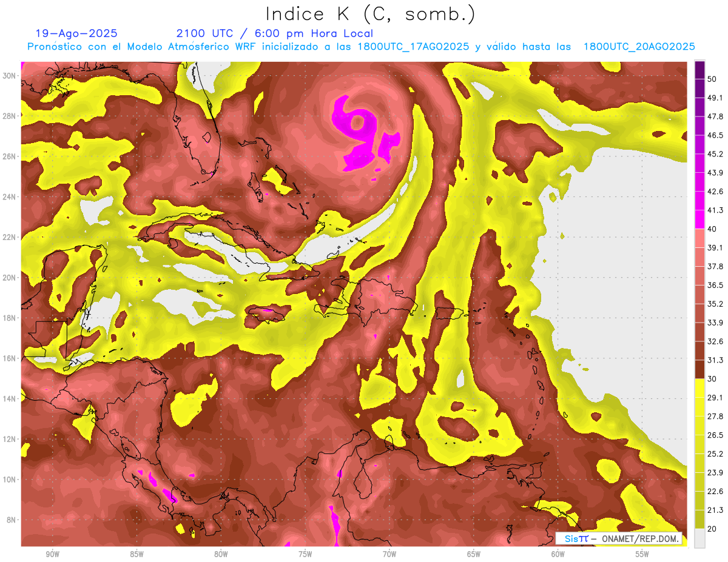
Task: Click the longitude label "90W"
Action: pos(52,554)
